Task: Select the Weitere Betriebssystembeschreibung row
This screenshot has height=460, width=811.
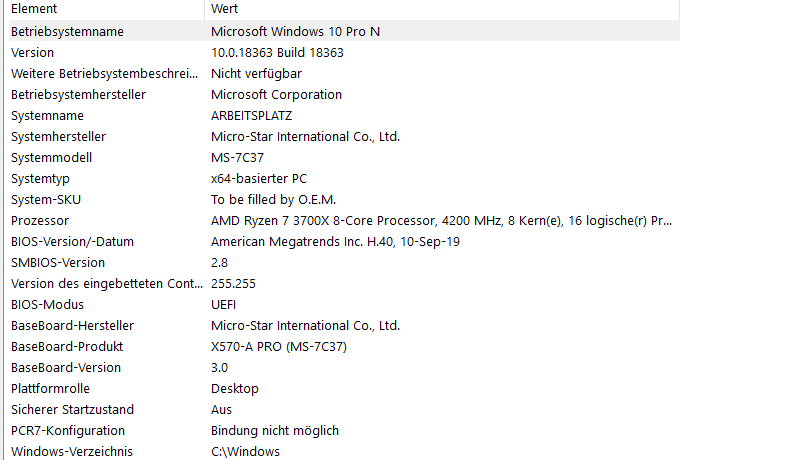Action: coord(344,73)
